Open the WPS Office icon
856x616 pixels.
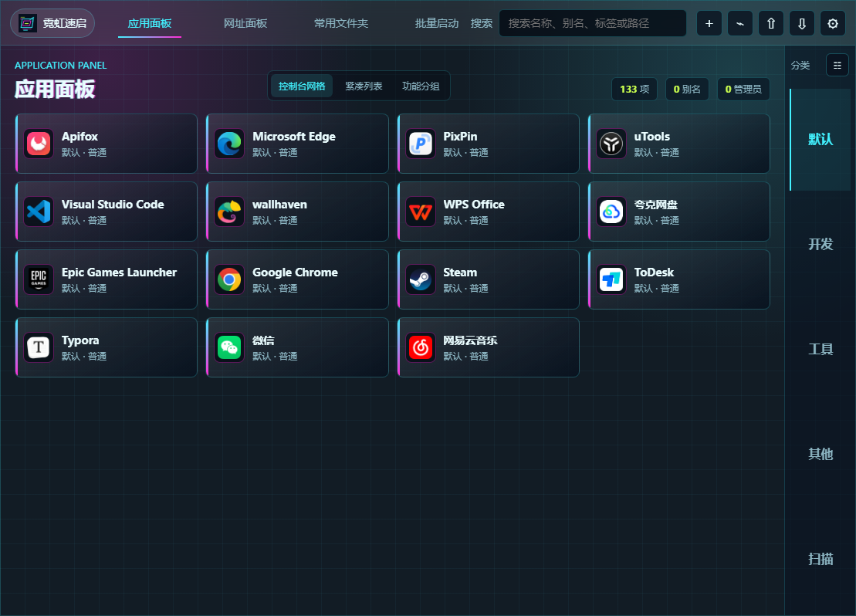point(421,212)
